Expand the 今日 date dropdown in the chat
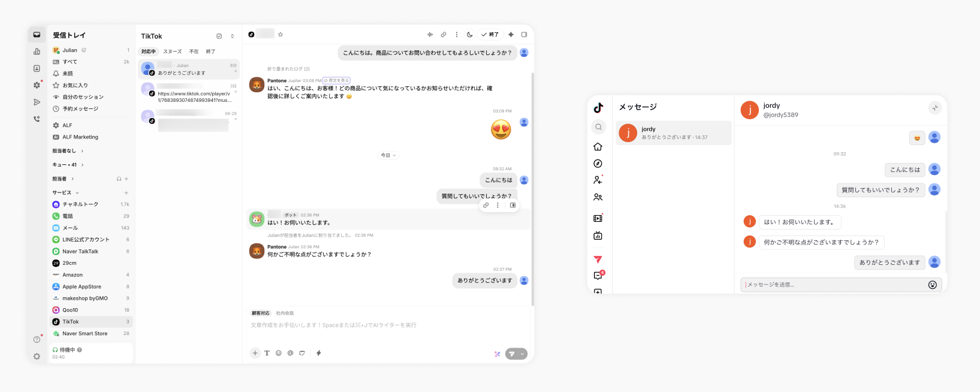This screenshot has height=392, width=980. (x=388, y=155)
